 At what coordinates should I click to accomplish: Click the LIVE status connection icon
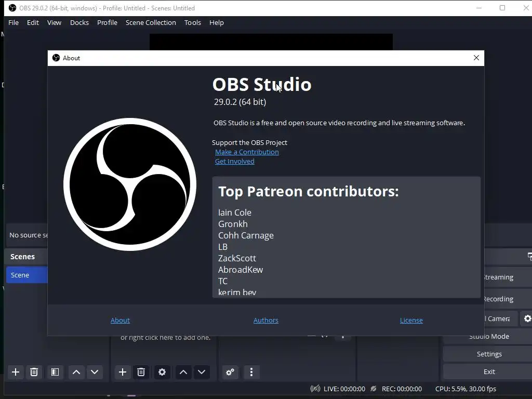(315, 389)
